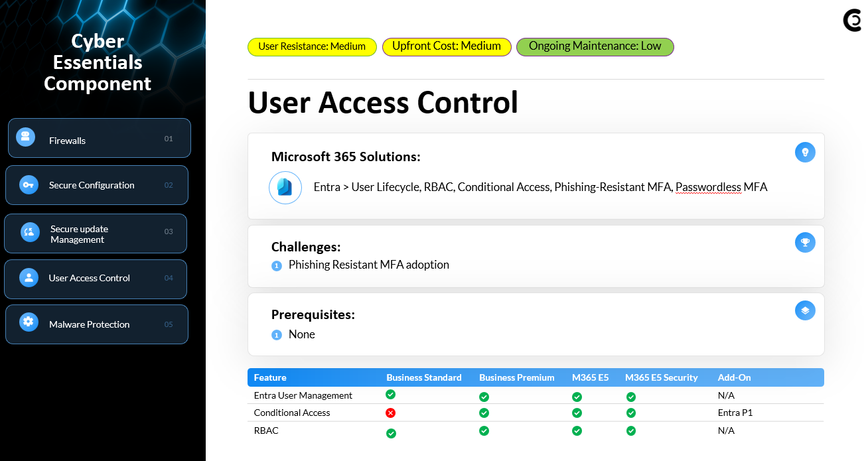This screenshot has width=868, height=461.
Task: Click the Malware Protection gear icon
Action: pos(28,322)
